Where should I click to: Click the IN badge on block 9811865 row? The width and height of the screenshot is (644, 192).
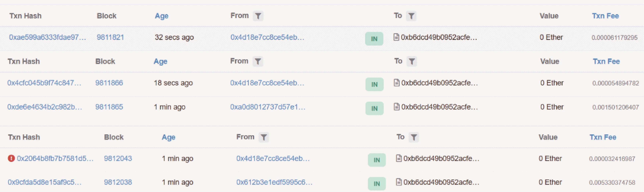tap(374, 108)
